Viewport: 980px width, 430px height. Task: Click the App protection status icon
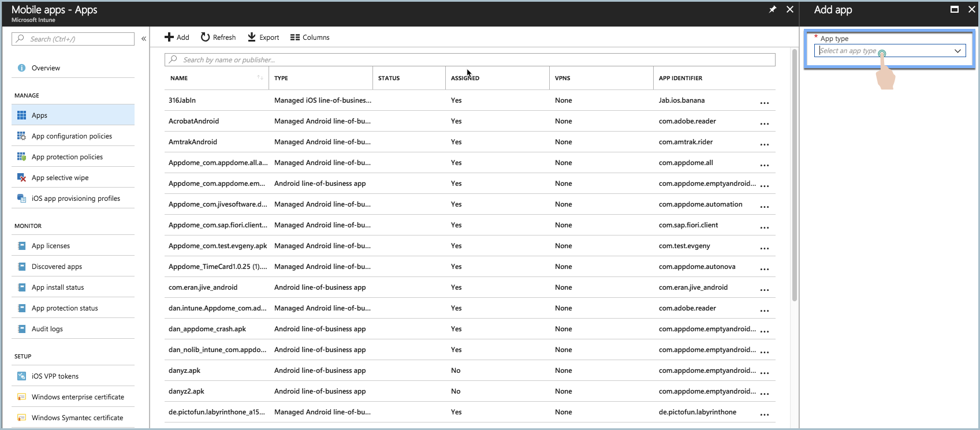coord(21,308)
